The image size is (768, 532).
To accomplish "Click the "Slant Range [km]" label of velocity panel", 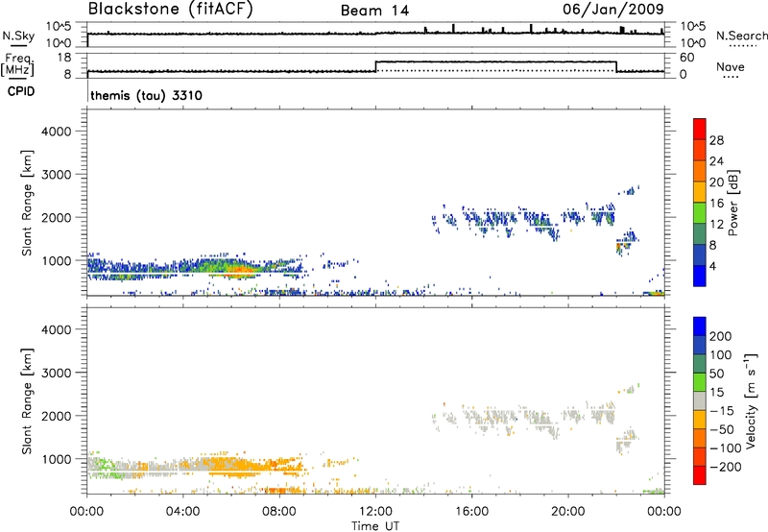I will coord(27,400).
